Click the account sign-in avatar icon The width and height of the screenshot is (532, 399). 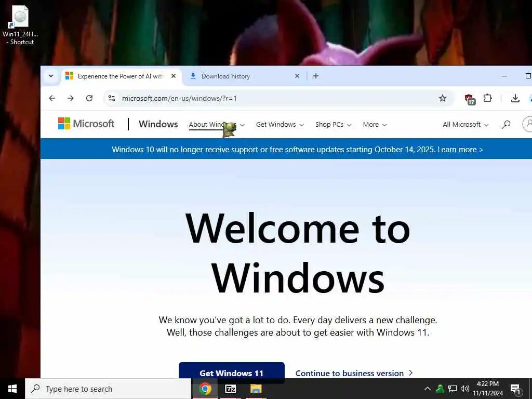tap(527, 124)
